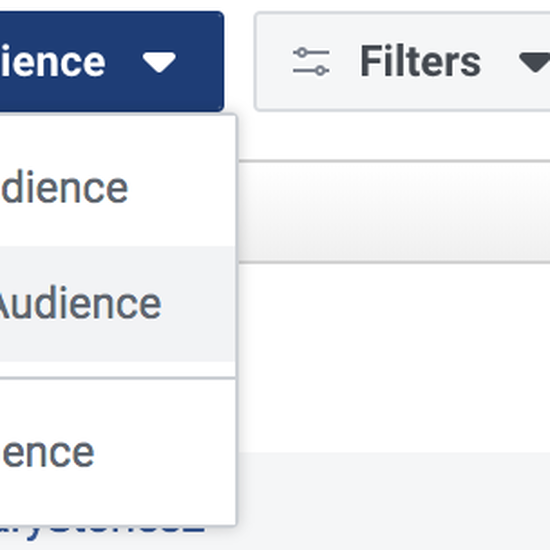Click the dark caret next to Filters
The height and width of the screenshot is (550, 550).
coord(534,62)
